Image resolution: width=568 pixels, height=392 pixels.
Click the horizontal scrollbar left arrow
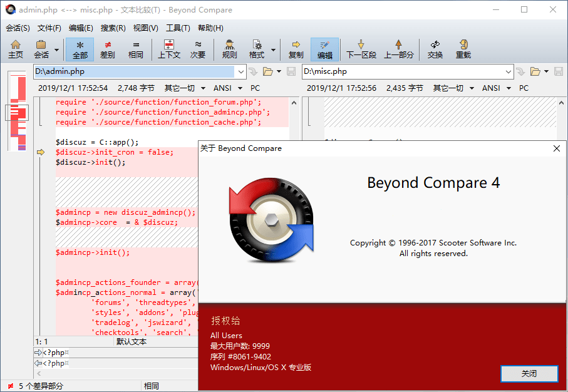39,373
